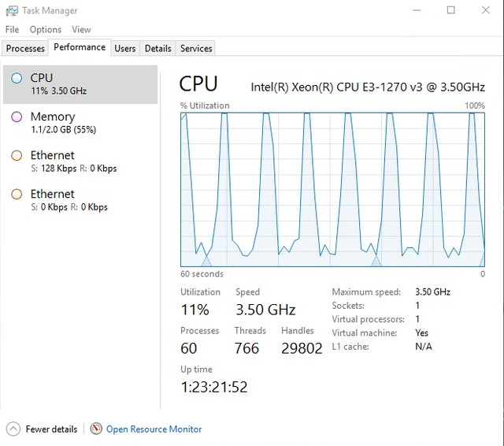Switch to the Processes tab
Image resolution: width=504 pixels, height=446 pixels.
25,49
